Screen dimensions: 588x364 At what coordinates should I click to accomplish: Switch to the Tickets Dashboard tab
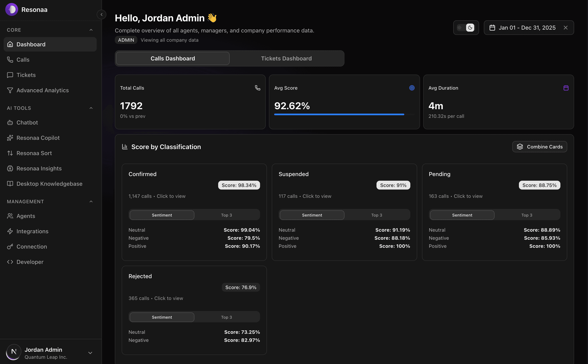[x=286, y=58]
